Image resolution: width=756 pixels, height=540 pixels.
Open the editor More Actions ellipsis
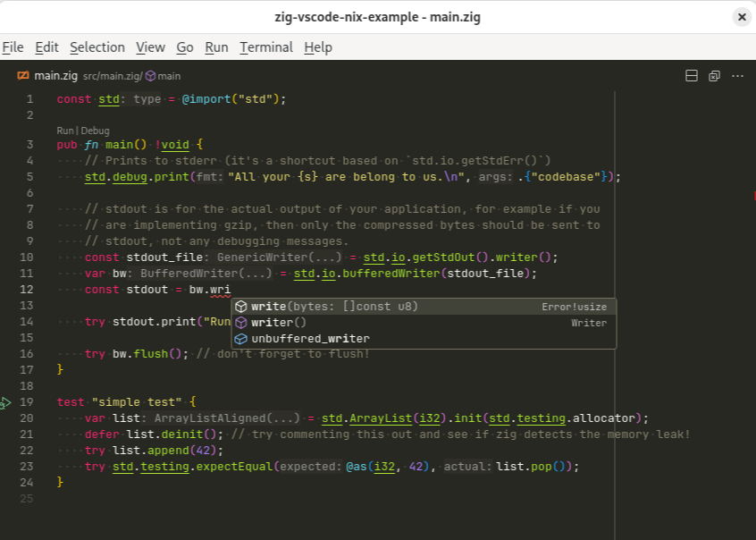[737, 76]
